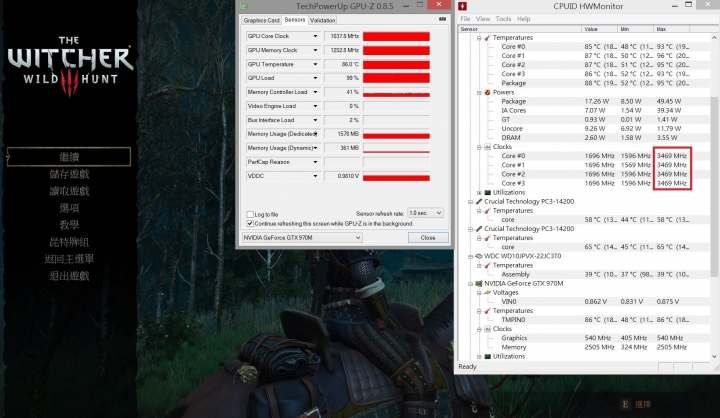Click the GPU Core Clock value 1037.8 MHz

[342, 36]
